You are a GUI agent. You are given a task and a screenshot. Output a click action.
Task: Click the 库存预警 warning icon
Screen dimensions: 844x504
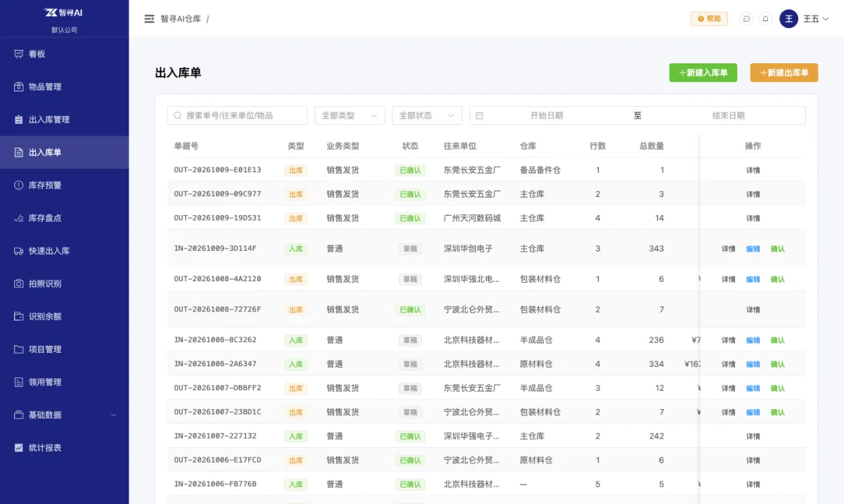click(19, 186)
